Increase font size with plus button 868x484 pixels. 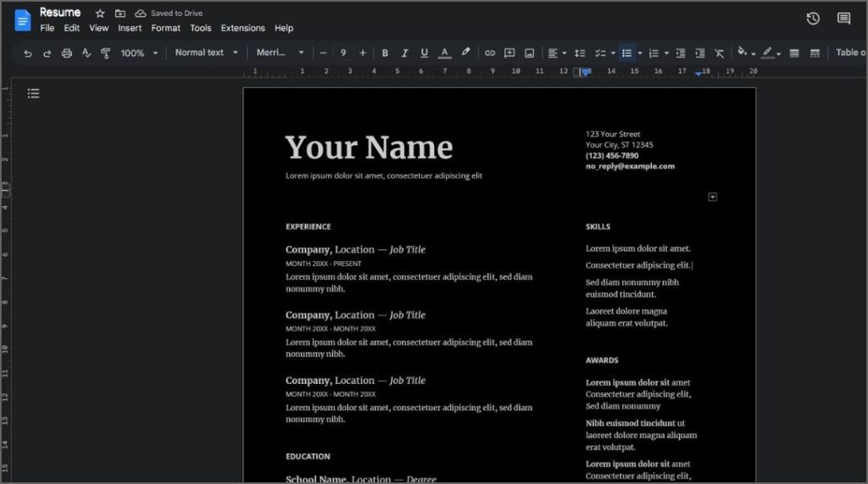click(363, 53)
